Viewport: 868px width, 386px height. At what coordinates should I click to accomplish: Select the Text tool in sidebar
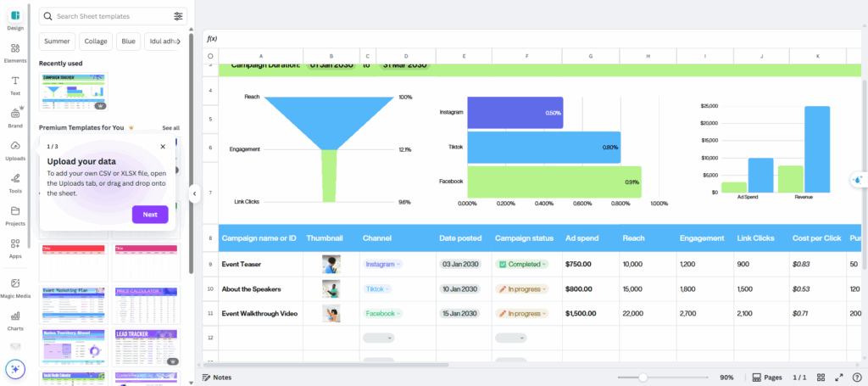click(15, 86)
